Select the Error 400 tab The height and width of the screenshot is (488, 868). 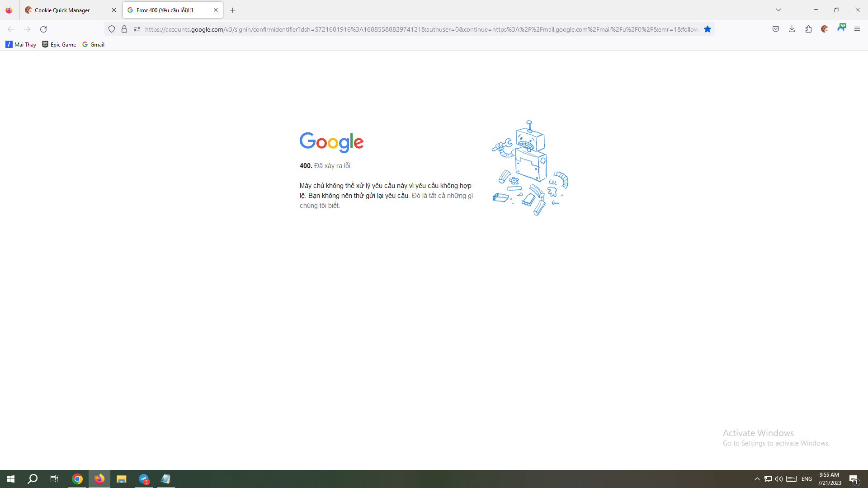click(x=173, y=10)
